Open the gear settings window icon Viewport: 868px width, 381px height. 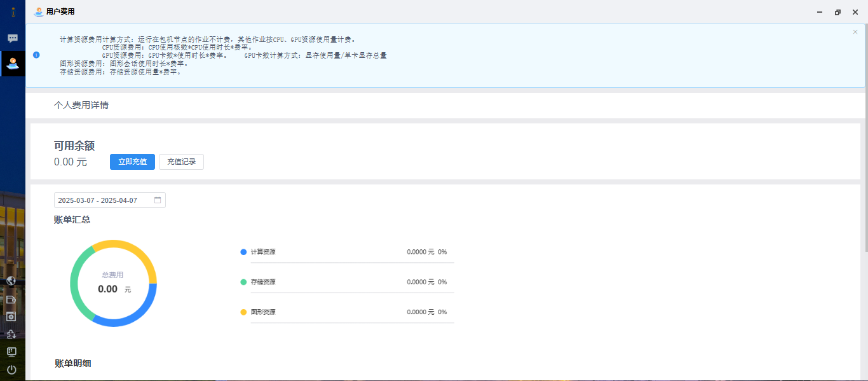coord(11,316)
